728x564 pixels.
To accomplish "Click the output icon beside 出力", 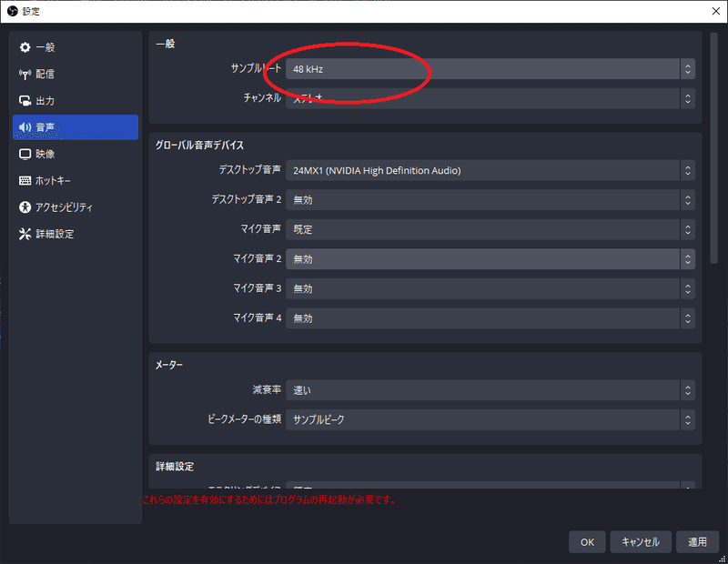I will 25,100.
